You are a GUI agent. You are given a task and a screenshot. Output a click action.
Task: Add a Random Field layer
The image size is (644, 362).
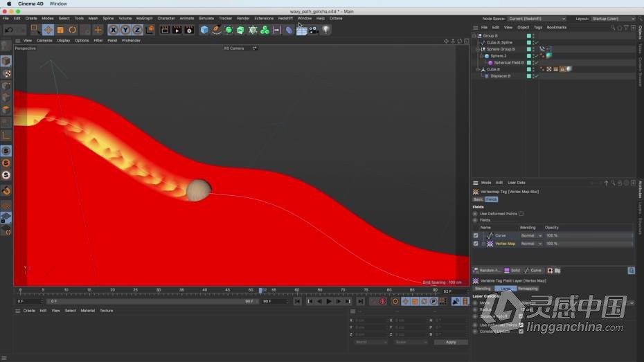487,271
